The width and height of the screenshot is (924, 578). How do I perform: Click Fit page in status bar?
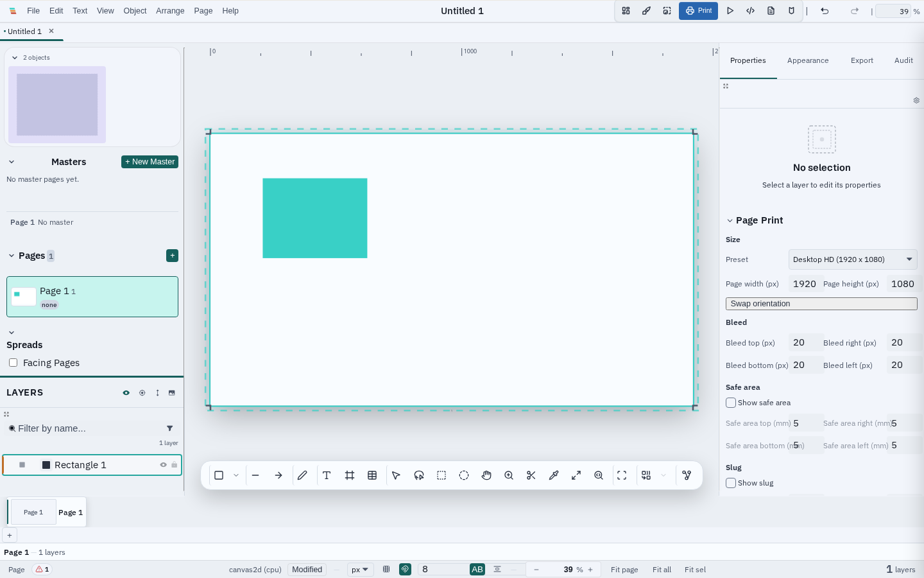tap(624, 570)
